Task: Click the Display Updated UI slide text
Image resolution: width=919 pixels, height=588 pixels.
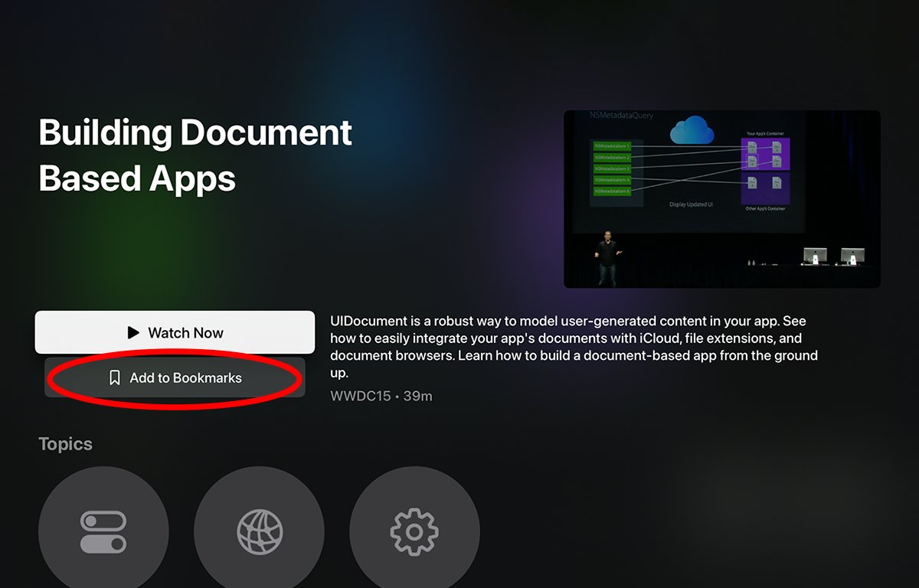Action: pos(692,205)
